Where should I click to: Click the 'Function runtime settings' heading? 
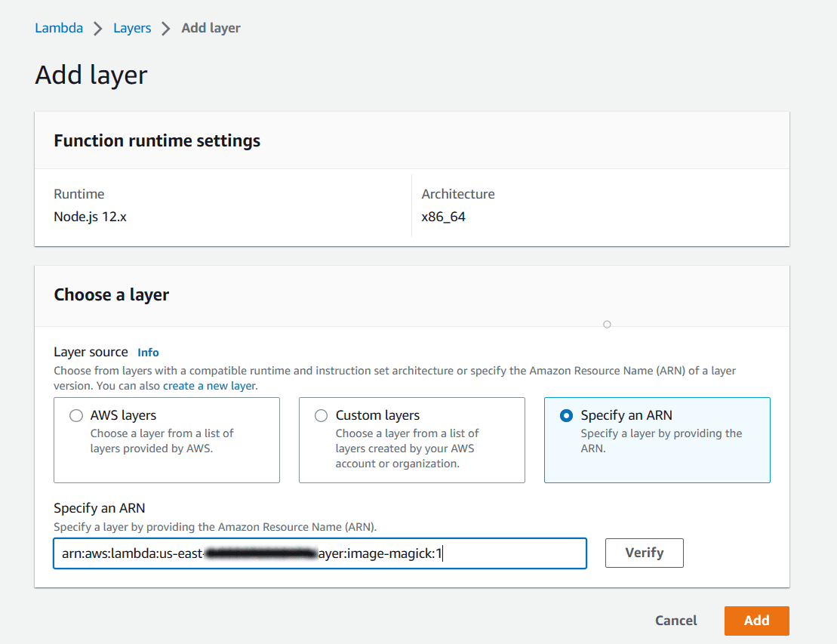click(157, 141)
